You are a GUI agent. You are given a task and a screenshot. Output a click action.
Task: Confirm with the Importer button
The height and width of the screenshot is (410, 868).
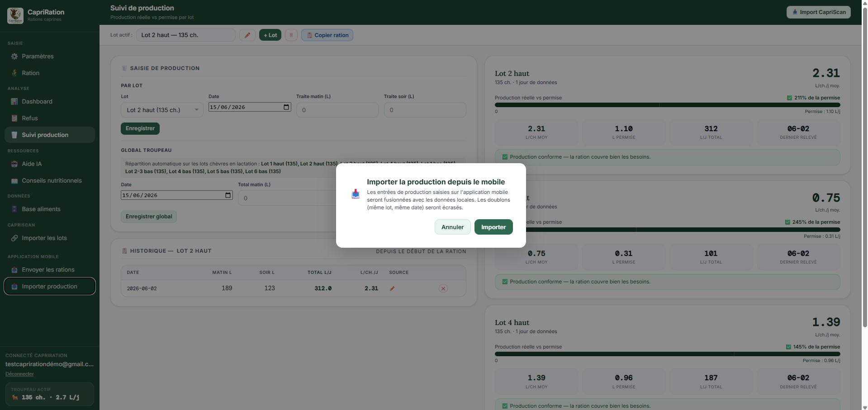click(x=493, y=227)
